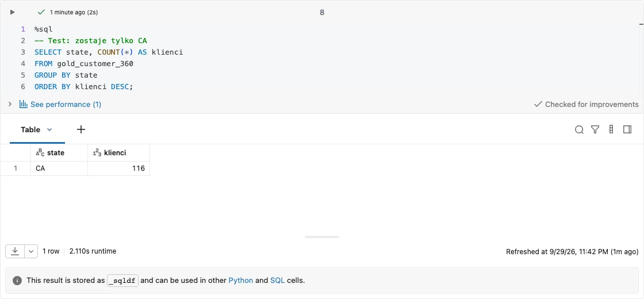Click the 1 minute ago (2s) status
The image size is (644, 299).
click(74, 12)
